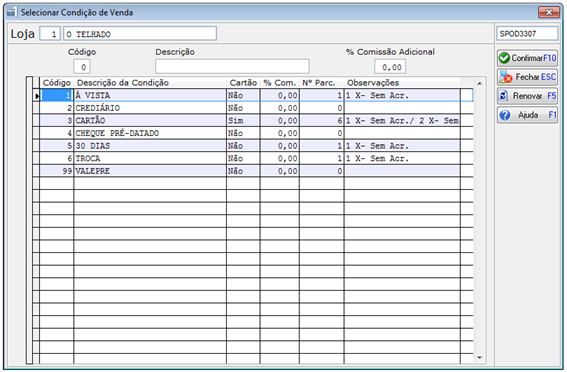Click the Descrição da Condição column header
567x372 pixels.
(x=150, y=83)
